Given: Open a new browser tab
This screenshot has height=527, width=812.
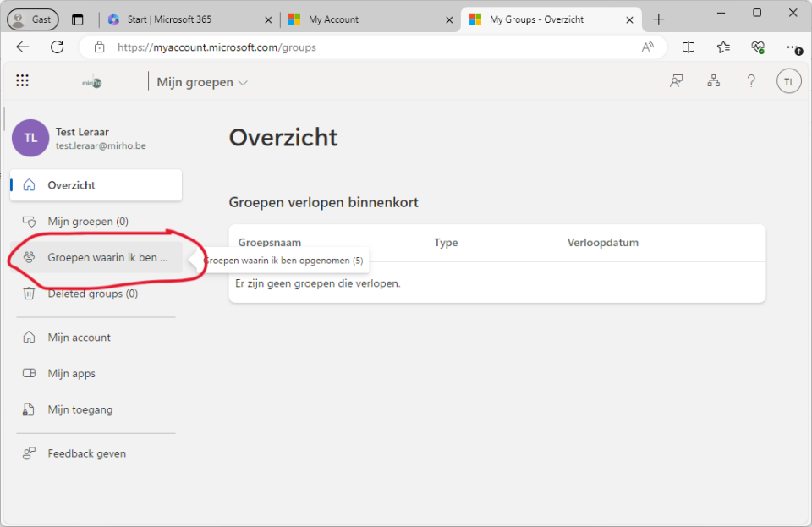Looking at the screenshot, I should (659, 19).
